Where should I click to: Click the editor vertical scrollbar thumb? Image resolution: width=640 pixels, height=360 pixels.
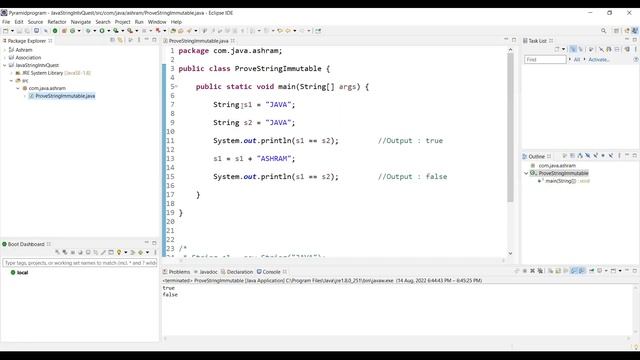pos(510,127)
